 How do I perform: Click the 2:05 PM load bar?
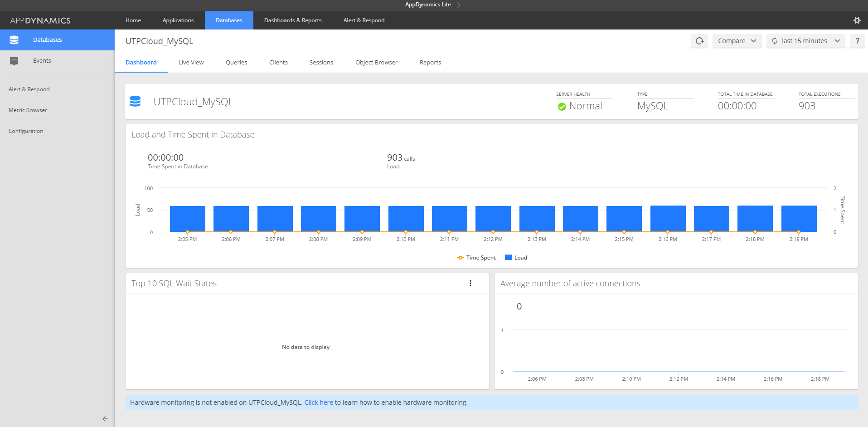(x=188, y=219)
